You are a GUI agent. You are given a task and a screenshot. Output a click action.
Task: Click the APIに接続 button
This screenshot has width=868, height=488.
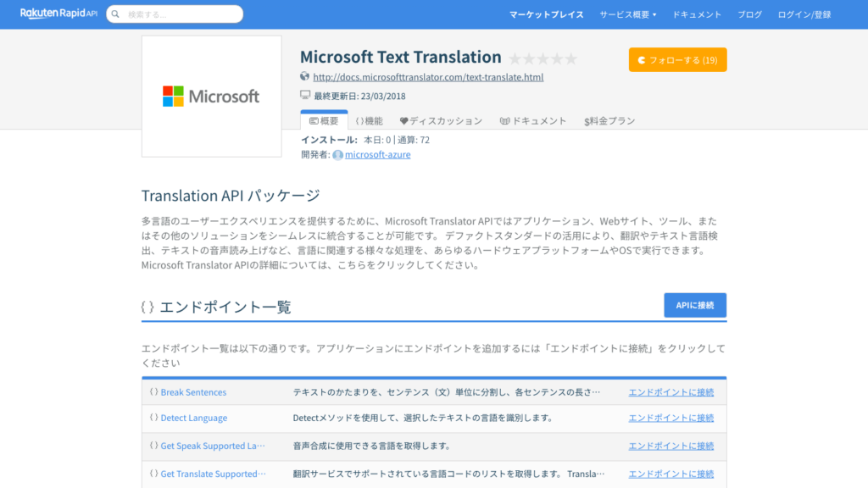[x=695, y=305]
